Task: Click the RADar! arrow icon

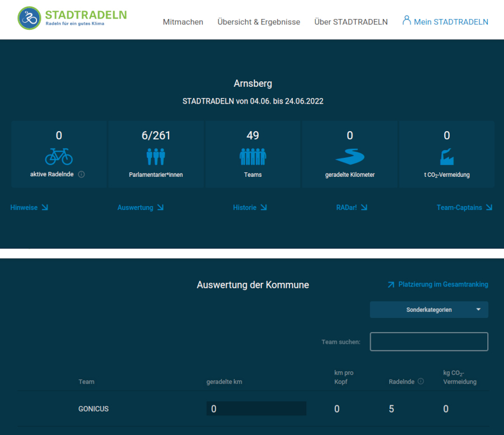Action: pos(364,208)
